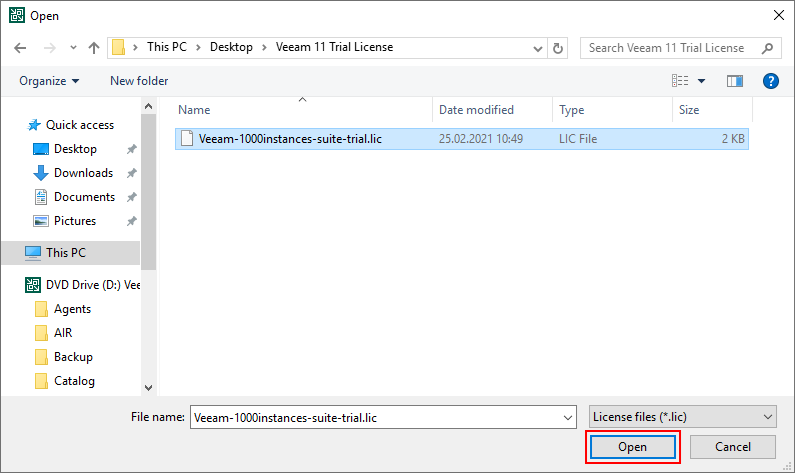Image resolution: width=795 pixels, height=473 pixels.
Task: Refresh the folder view
Action: tap(558, 48)
